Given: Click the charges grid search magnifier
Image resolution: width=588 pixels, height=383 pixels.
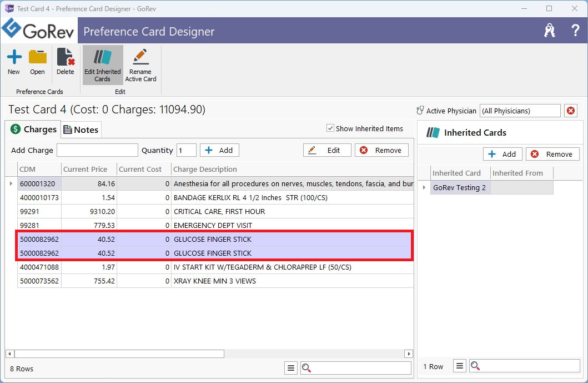Looking at the screenshot, I should coord(306,368).
